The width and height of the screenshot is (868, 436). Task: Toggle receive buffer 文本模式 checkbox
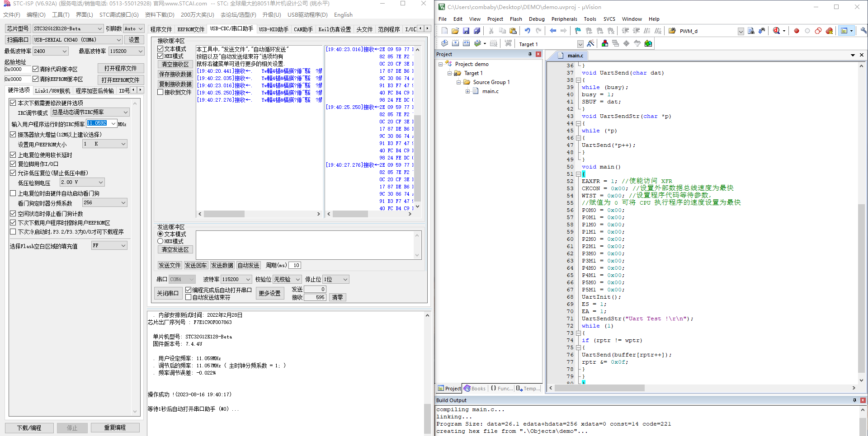tap(160, 49)
